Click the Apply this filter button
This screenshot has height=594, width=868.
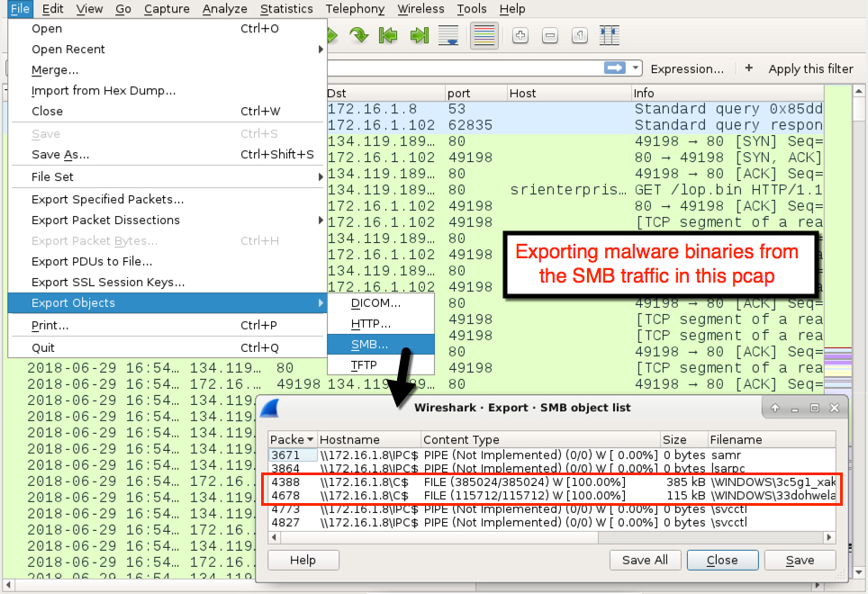(x=810, y=68)
